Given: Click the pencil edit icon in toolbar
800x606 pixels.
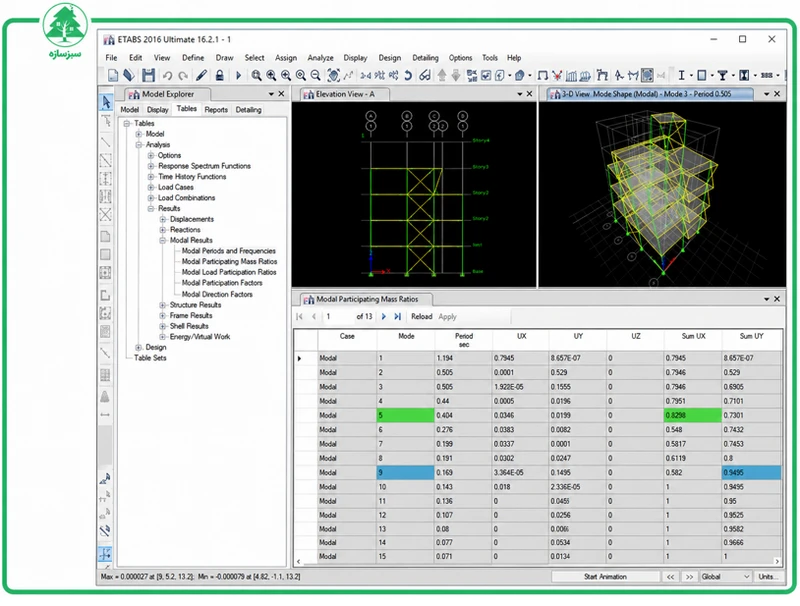Looking at the screenshot, I should point(202,75).
